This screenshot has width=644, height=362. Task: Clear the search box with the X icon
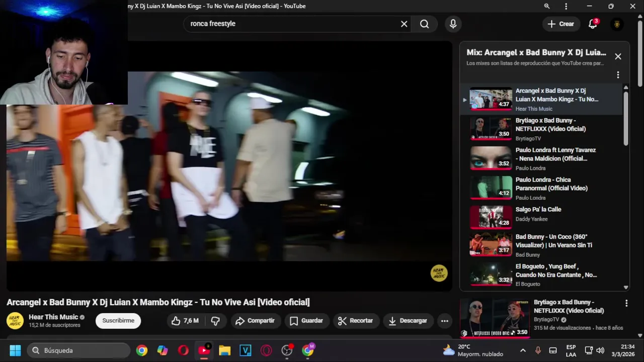[x=404, y=24]
